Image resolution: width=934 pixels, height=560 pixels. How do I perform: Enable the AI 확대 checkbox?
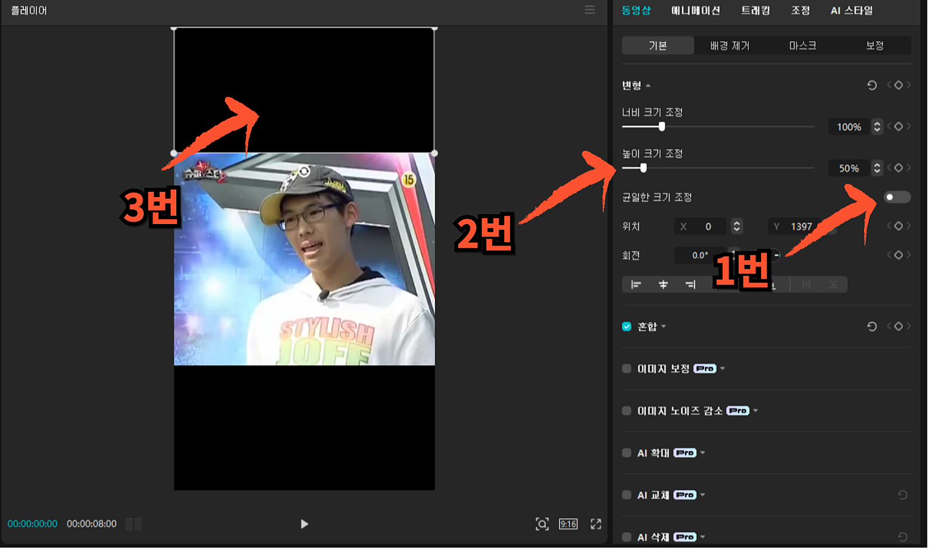[627, 453]
